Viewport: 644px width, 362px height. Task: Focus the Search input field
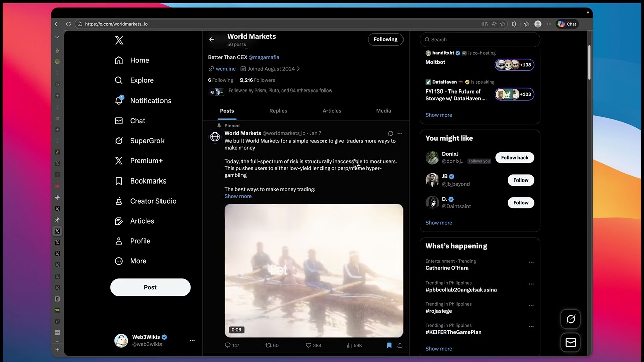pos(480,39)
